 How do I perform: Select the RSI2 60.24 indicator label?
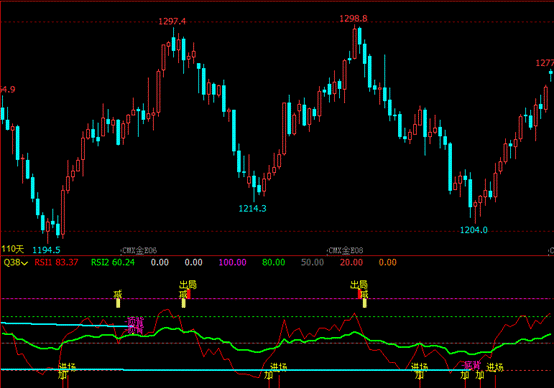point(113,263)
